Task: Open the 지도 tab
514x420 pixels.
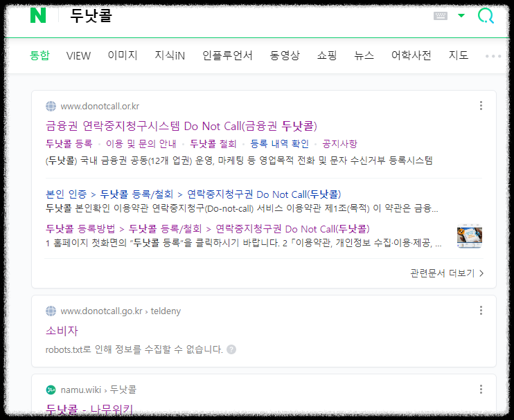Action: tap(459, 55)
